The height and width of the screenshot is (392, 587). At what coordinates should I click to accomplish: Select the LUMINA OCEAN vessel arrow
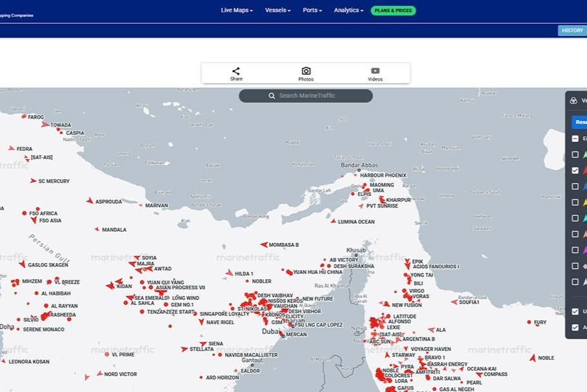[x=333, y=221]
